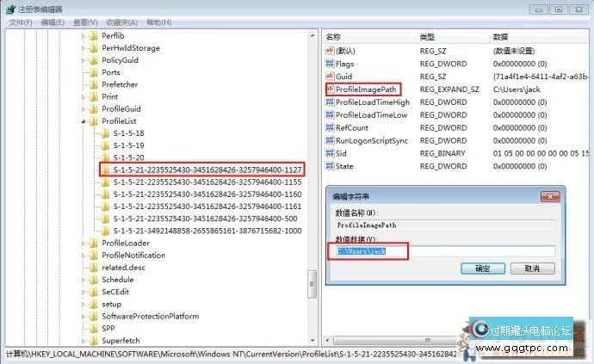Sort by the 名称 column header
This screenshot has height=364, width=594.
[x=369, y=37]
